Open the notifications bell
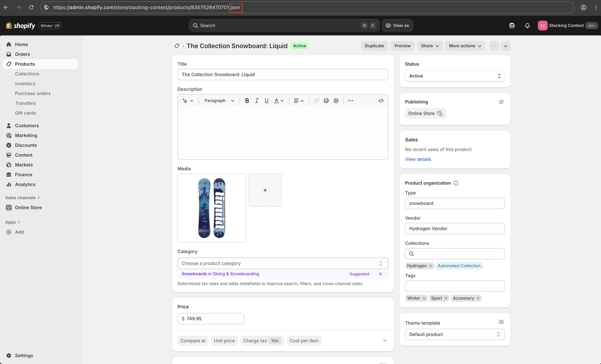 coord(527,25)
